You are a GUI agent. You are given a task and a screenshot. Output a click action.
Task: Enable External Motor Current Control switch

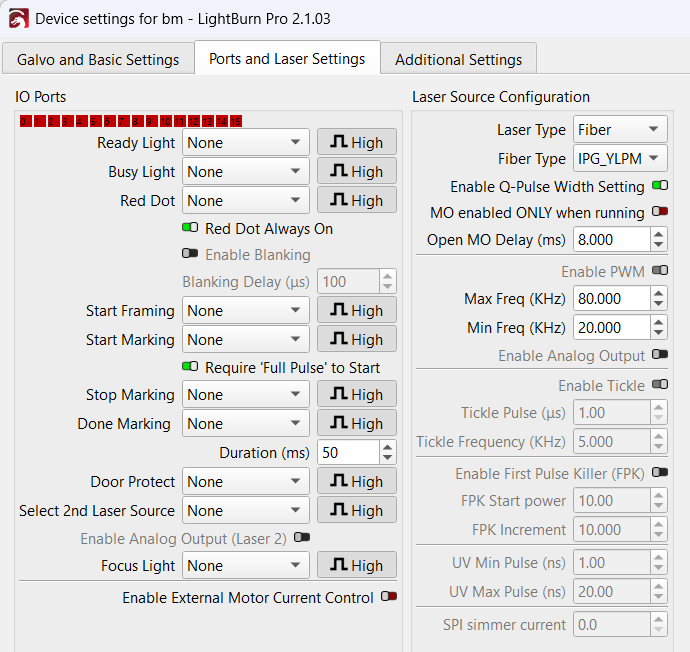point(389,596)
